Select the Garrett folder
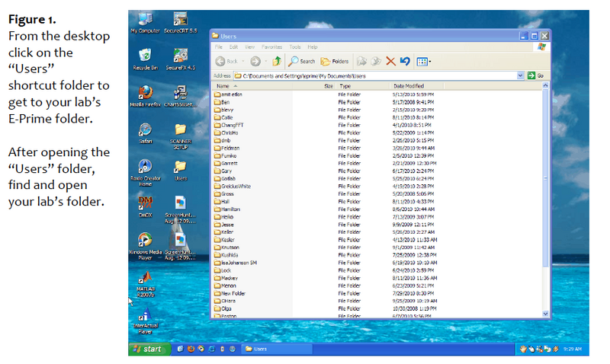The width and height of the screenshot is (610, 364). [226, 163]
